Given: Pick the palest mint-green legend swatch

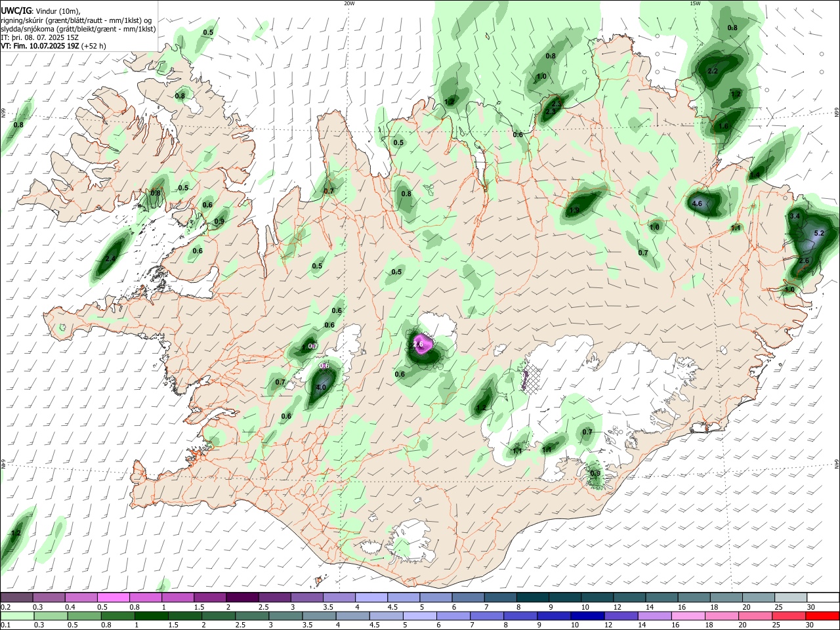Looking at the screenshot, I should pyautogui.click(x=16, y=616).
